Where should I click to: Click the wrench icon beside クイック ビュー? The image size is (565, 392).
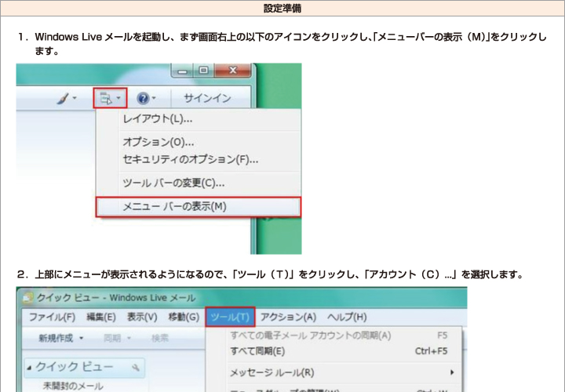(136, 368)
